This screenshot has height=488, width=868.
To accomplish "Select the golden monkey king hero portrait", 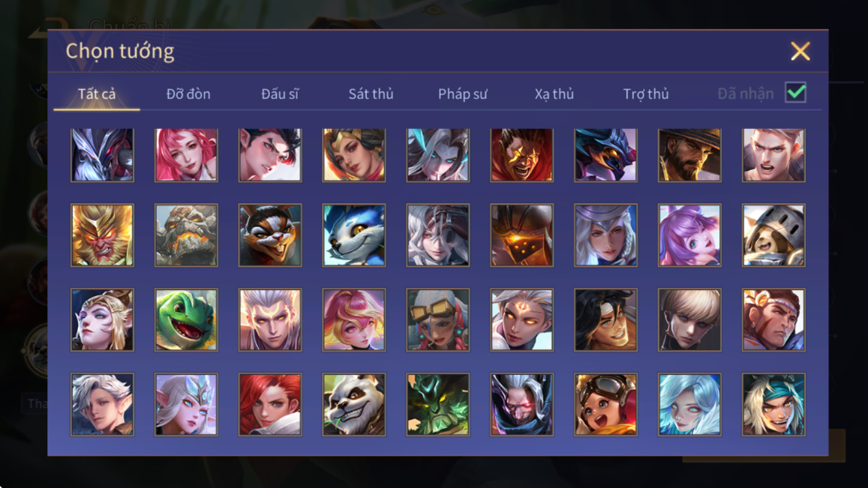I will pyautogui.click(x=102, y=235).
